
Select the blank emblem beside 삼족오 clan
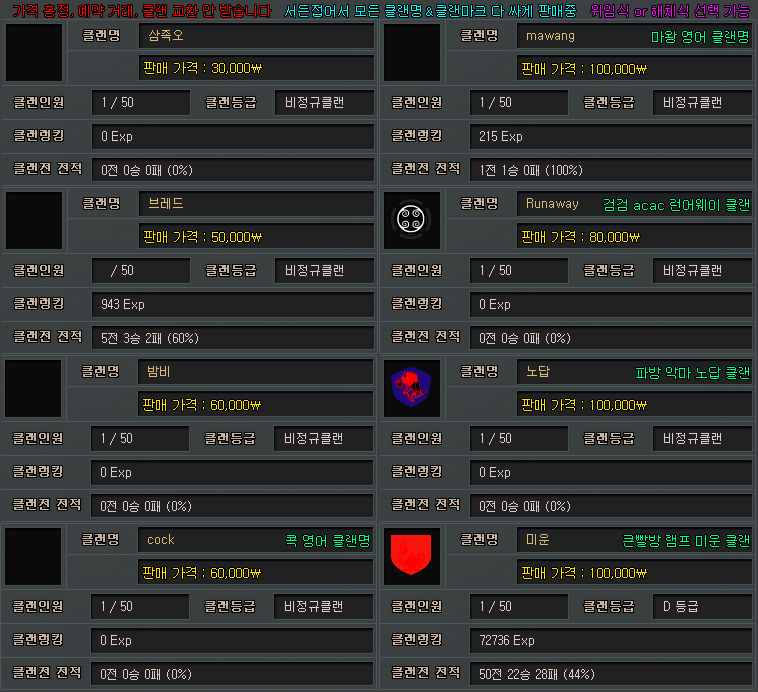34,52
